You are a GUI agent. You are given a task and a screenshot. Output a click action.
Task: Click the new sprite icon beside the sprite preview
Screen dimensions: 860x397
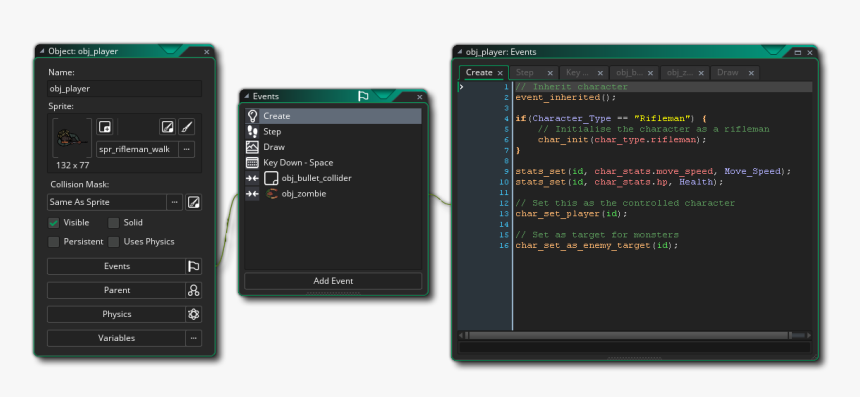pyautogui.click(x=105, y=127)
